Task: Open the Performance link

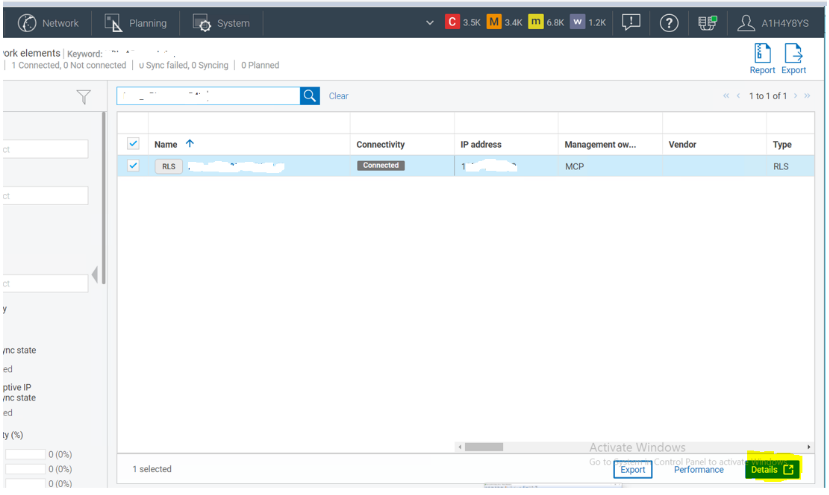Action: point(698,470)
